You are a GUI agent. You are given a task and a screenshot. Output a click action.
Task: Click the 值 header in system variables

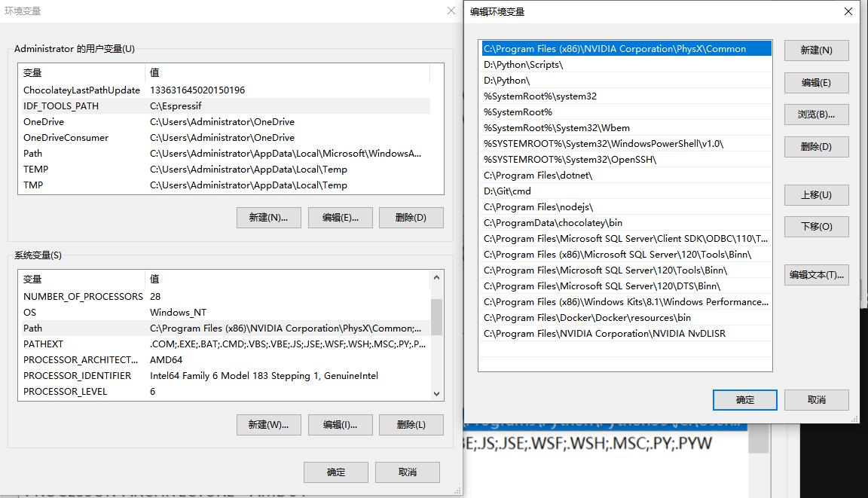[x=287, y=280]
